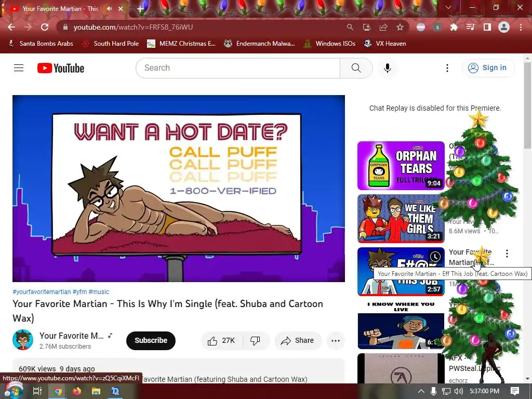The width and height of the screenshot is (532, 399).
Task: Bookmark this page with the star icon
Action: (x=400, y=27)
